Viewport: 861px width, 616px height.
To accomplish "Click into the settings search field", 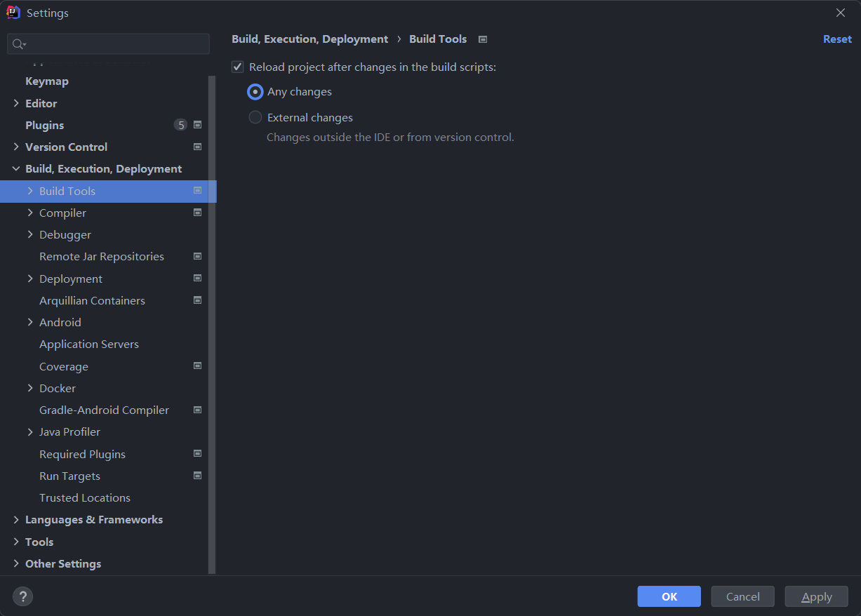I will (109, 44).
